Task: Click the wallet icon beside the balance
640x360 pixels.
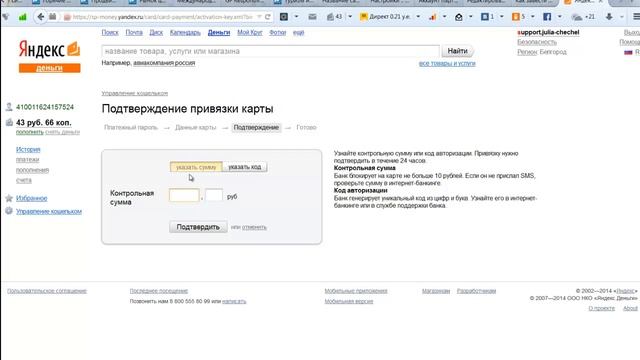Action: pos(9,122)
